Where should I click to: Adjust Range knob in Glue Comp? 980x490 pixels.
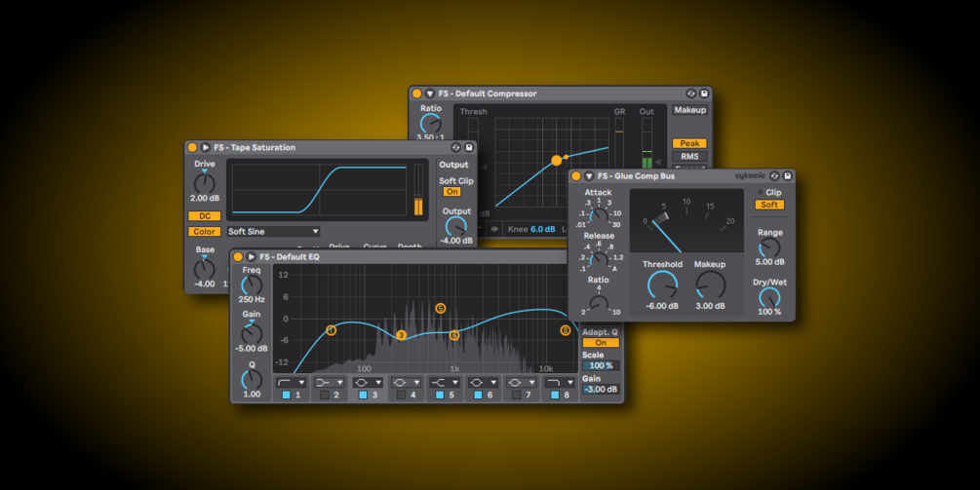tap(769, 247)
